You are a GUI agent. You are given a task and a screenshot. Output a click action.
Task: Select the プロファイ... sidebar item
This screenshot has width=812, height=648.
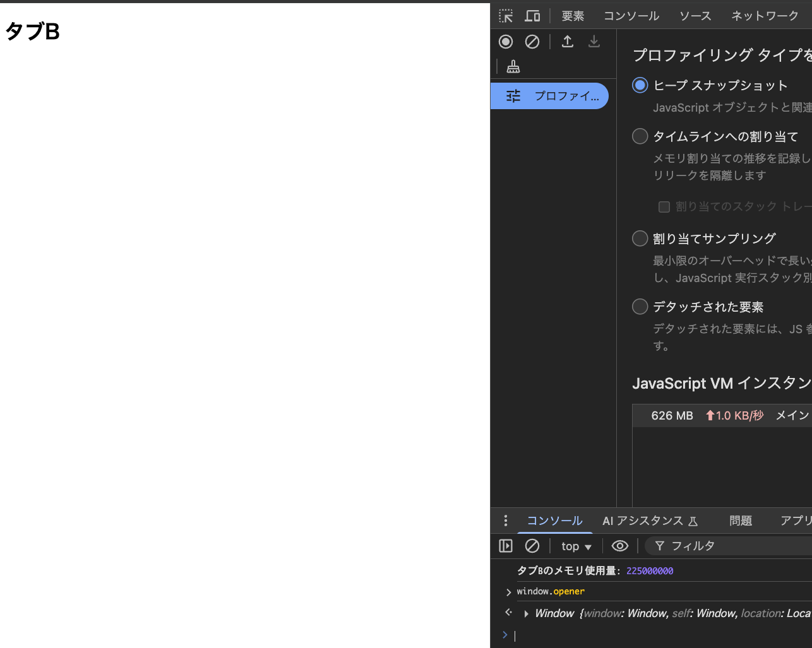[x=549, y=96]
